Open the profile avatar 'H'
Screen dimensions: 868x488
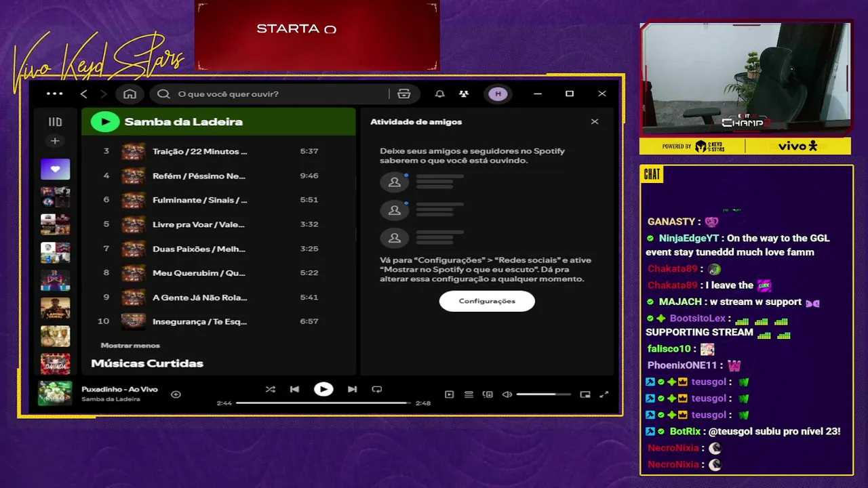click(498, 94)
